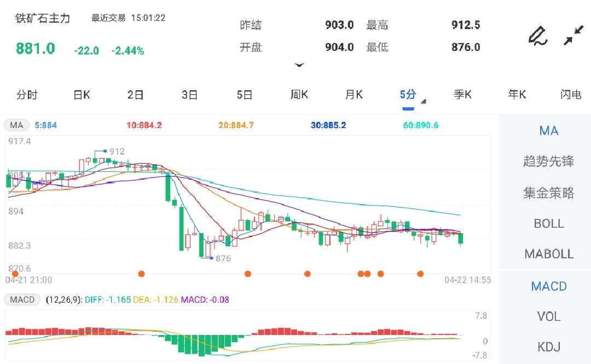The image size is (591, 364).
Task: Open the 5日 chart tab
Action: (x=245, y=95)
